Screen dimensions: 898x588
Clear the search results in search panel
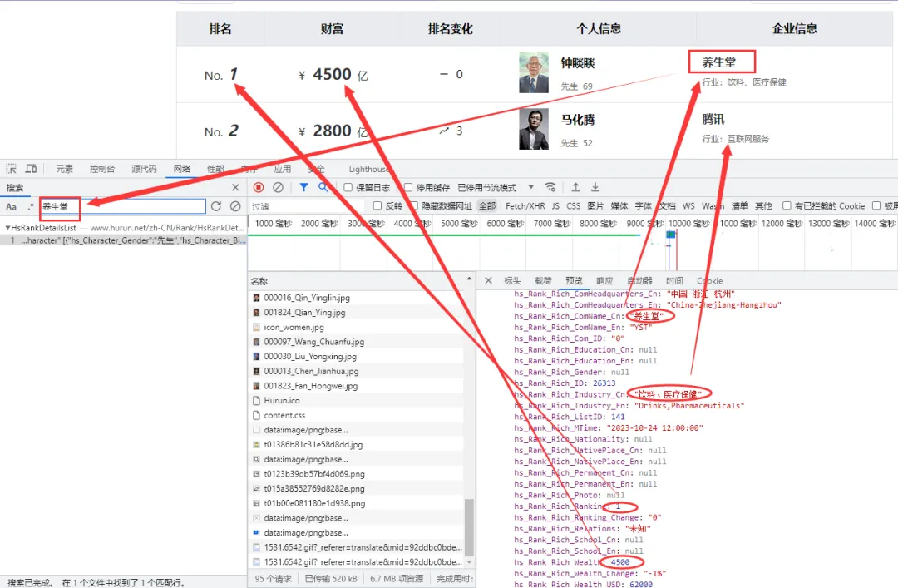235,206
